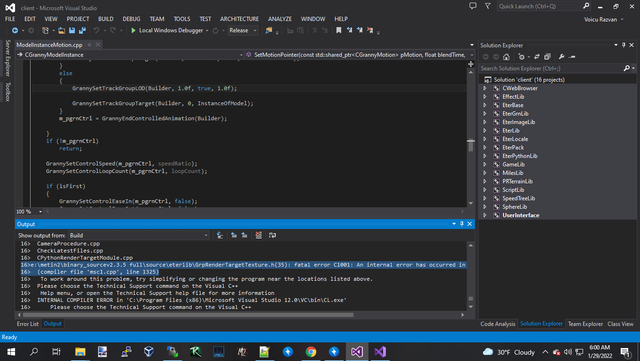Image resolution: width=640 pixels, height=361 pixels.
Task: Open the Server Explorer side tab
Action: coord(7,58)
